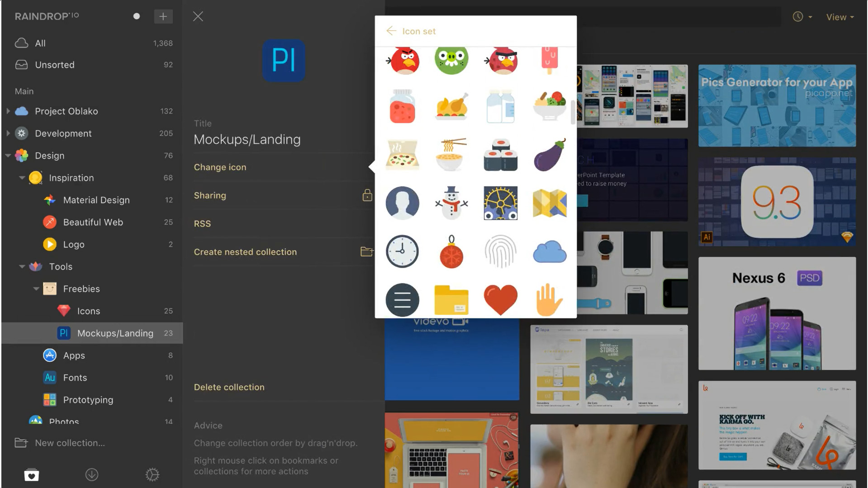Toggle the Sharing lock icon
The width and height of the screenshot is (868, 488).
(367, 195)
